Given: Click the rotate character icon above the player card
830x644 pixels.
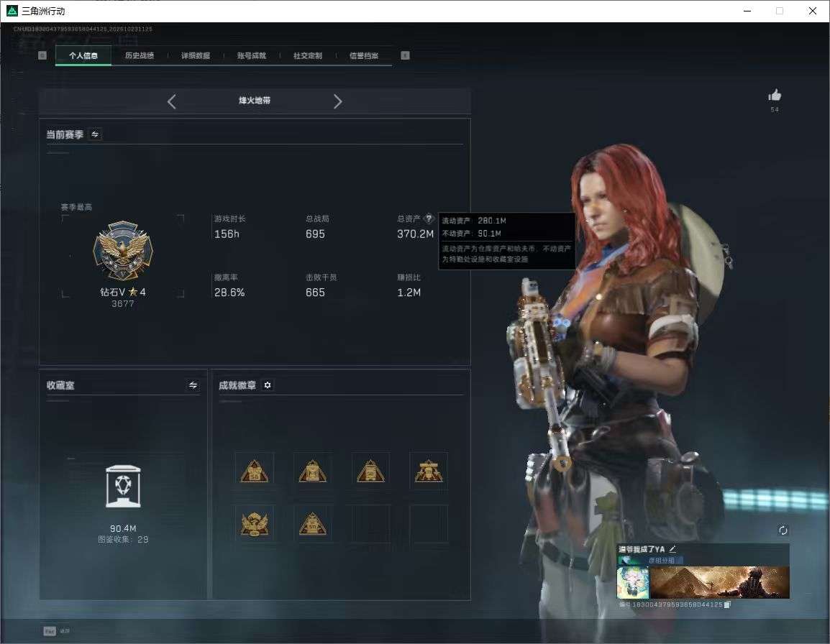Looking at the screenshot, I should (783, 530).
